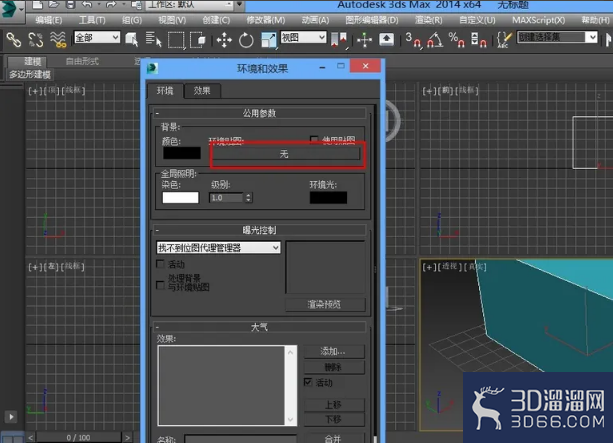Select the Unlink Selection tool
613x443 pixels.
click(36, 39)
